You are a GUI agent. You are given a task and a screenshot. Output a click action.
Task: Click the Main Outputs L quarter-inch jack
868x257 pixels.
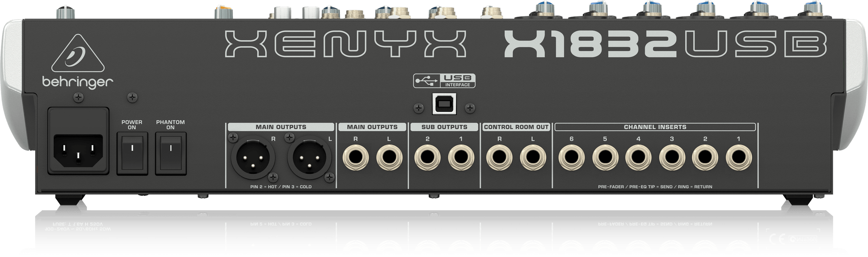tap(389, 158)
